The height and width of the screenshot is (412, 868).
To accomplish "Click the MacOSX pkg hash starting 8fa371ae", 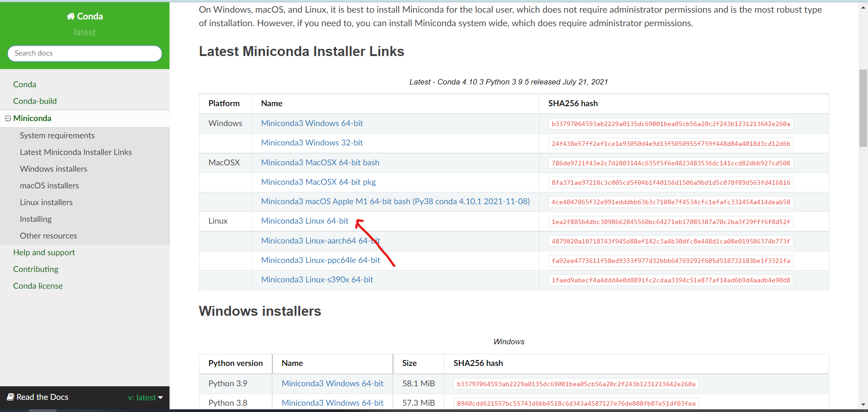I will pyautogui.click(x=671, y=183).
